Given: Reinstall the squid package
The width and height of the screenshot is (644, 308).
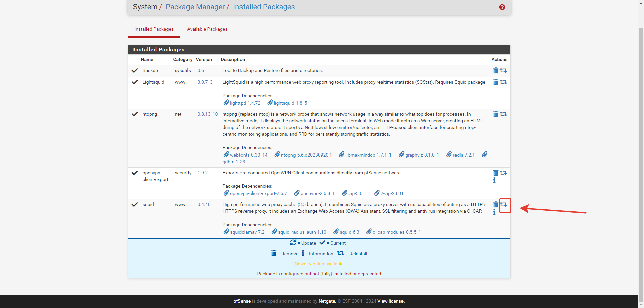Looking at the screenshot, I should pyautogui.click(x=503, y=204).
